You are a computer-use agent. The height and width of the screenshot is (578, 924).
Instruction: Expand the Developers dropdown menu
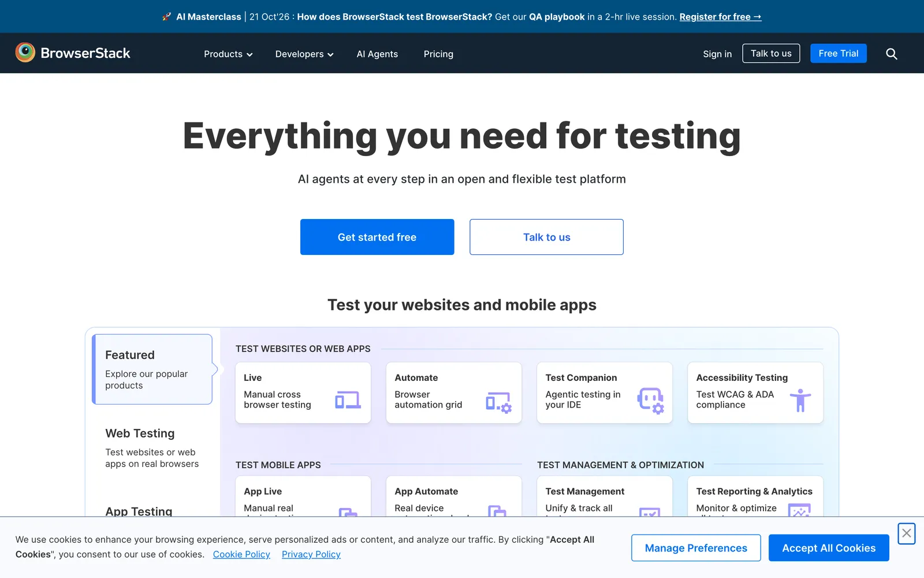tap(304, 54)
